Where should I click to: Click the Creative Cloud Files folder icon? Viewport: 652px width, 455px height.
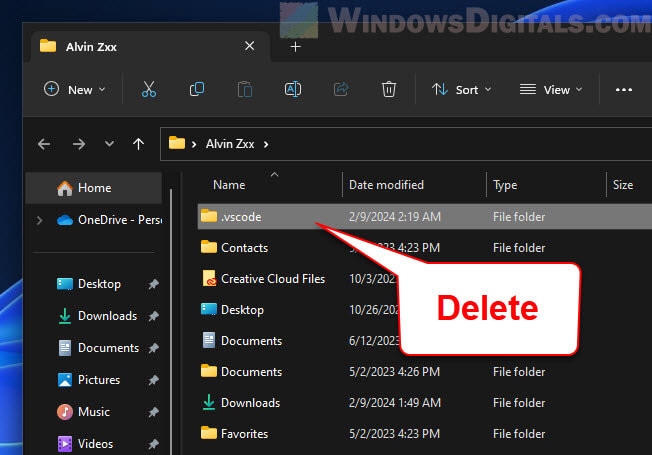pyautogui.click(x=209, y=279)
